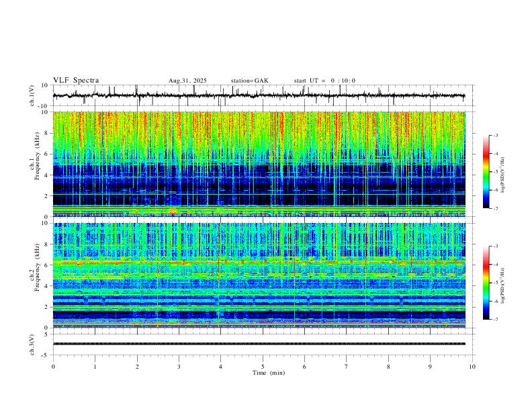Click the '-10' tick on ch.1(V) axis
The width and height of the screenshot is (532, 411).
point(44,106)
